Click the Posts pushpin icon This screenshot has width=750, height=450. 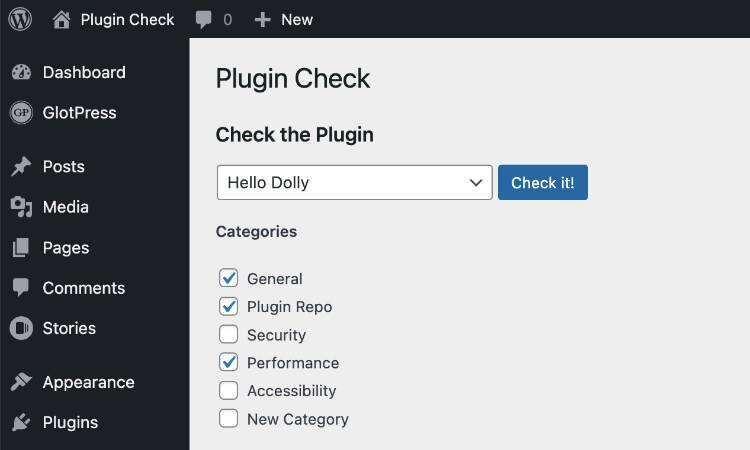(21, 167)
